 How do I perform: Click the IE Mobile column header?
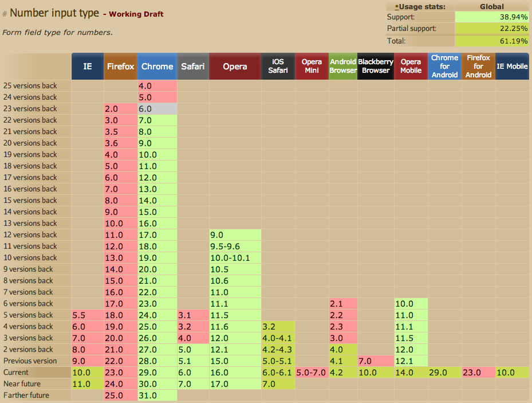[x=512, y=66]
